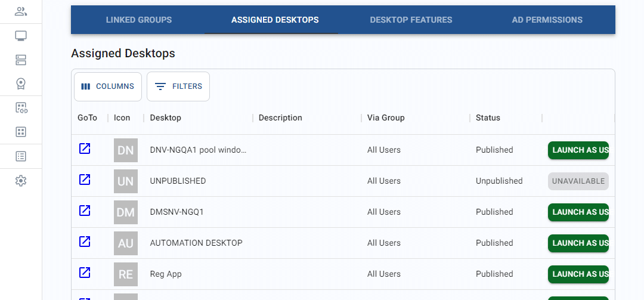Click the RE desktop icon tile

(x=126, y=274)
